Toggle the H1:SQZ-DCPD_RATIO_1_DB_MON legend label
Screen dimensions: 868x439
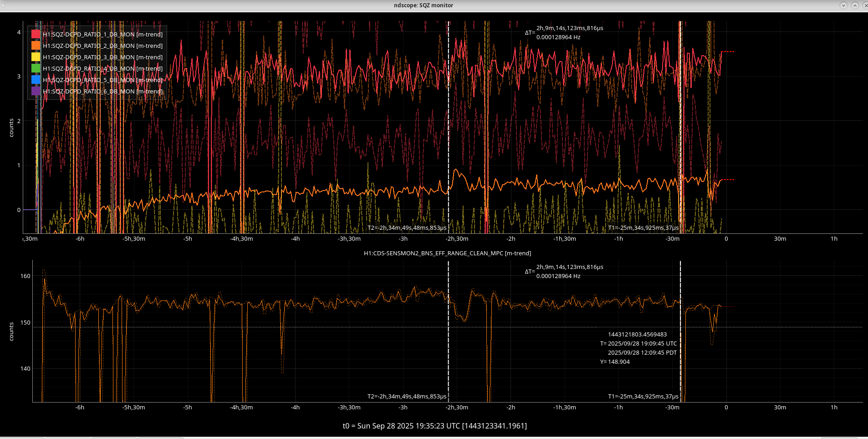coord(102,34)
